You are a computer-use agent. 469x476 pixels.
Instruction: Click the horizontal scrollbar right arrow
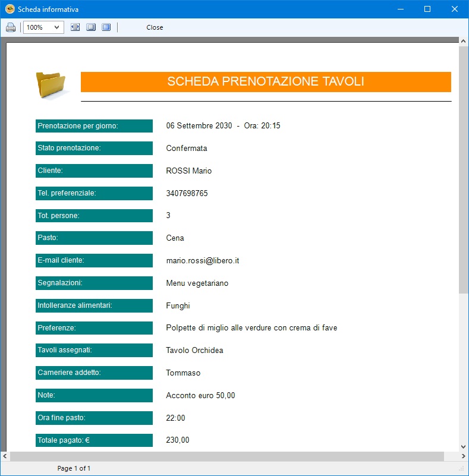pos(463,456)
